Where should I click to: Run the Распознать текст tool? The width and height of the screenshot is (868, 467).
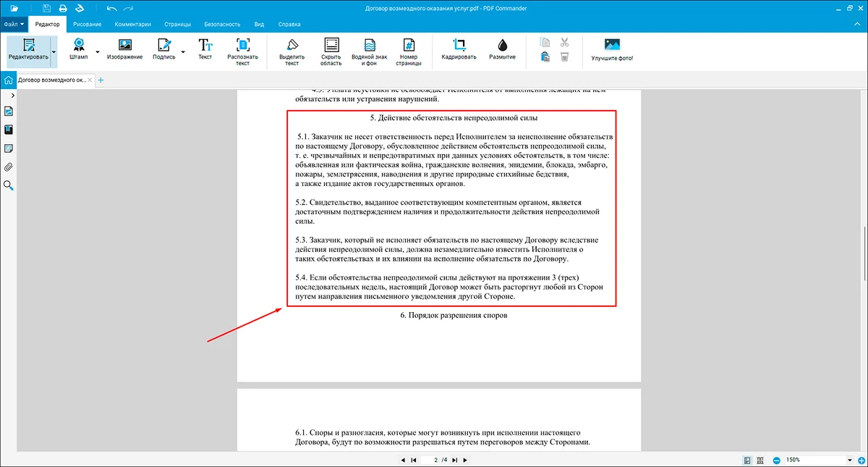pyautogui.click(x=242, y=52)
